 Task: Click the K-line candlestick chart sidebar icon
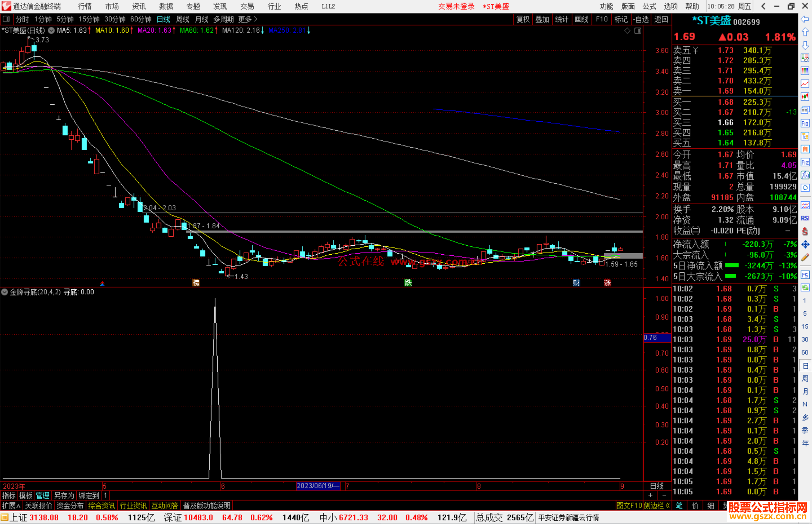(805, 97)
